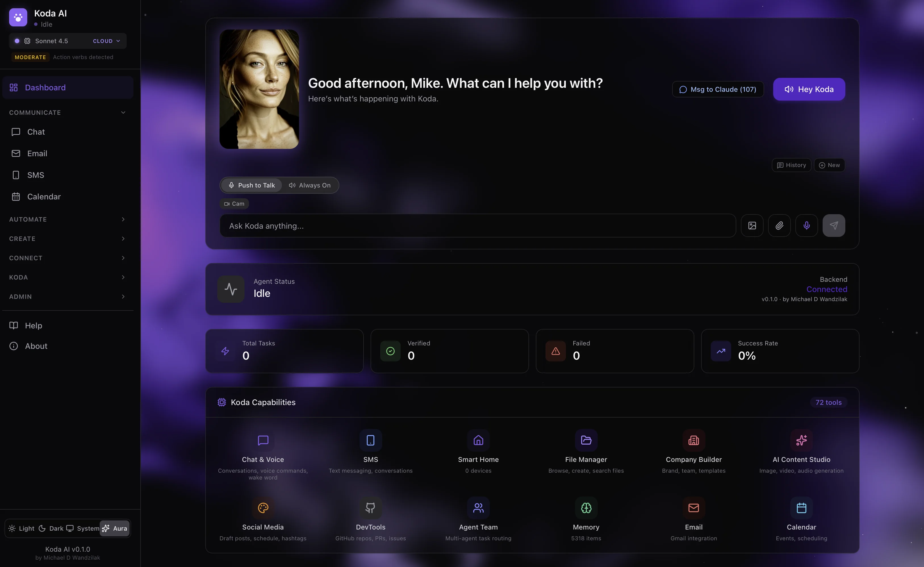Click the Koda AI paw logo icon

click(18, 17)
